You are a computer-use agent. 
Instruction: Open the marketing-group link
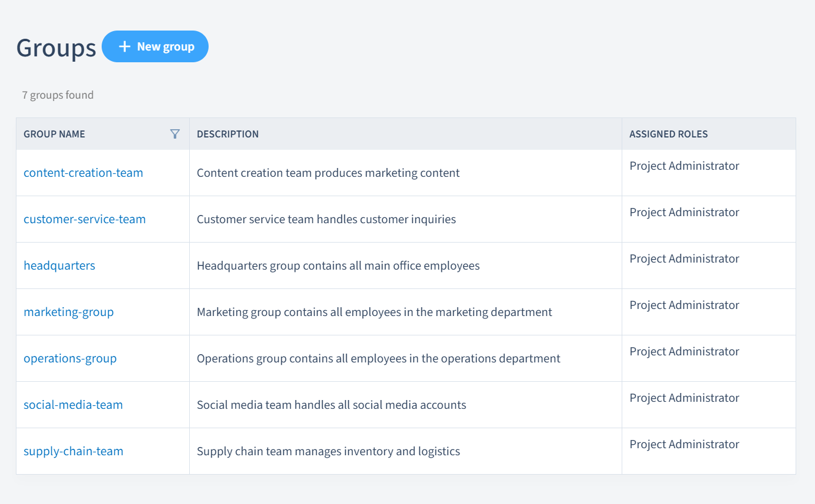pos(69,312)
